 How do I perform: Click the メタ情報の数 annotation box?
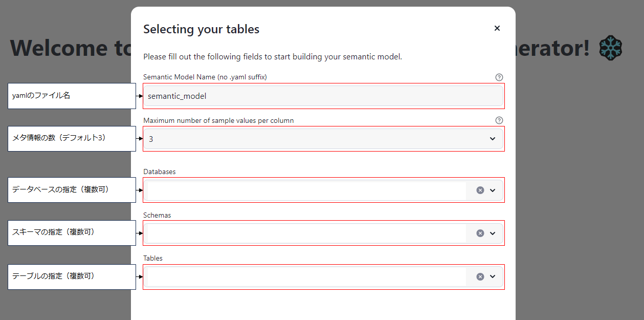(x=72, y=138)
